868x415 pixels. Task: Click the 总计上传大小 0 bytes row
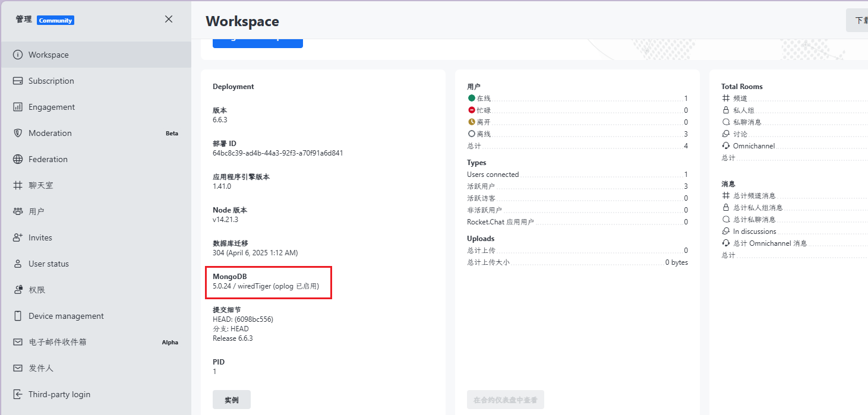point(577,262)
